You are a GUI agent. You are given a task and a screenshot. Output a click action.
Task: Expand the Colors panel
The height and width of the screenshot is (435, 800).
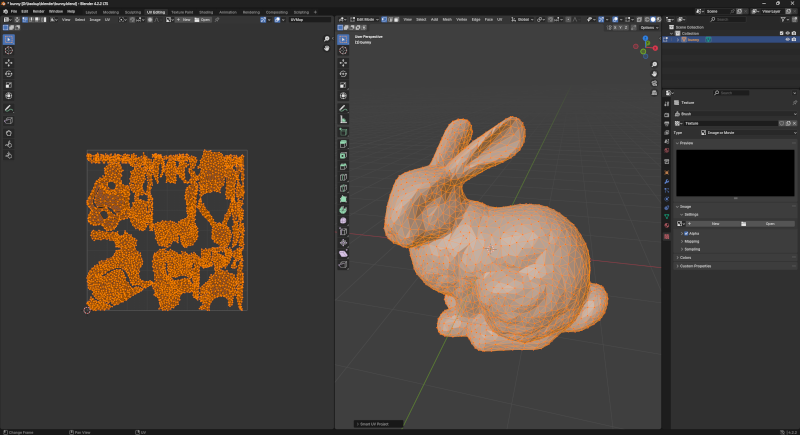tap(684, 258)
